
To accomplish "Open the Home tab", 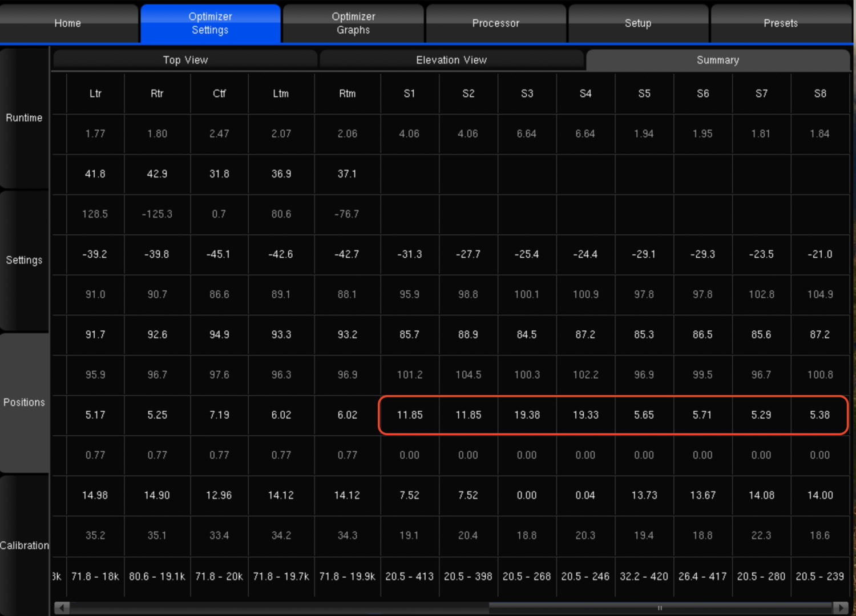I will pyautogui.click(x=68, y=23).
